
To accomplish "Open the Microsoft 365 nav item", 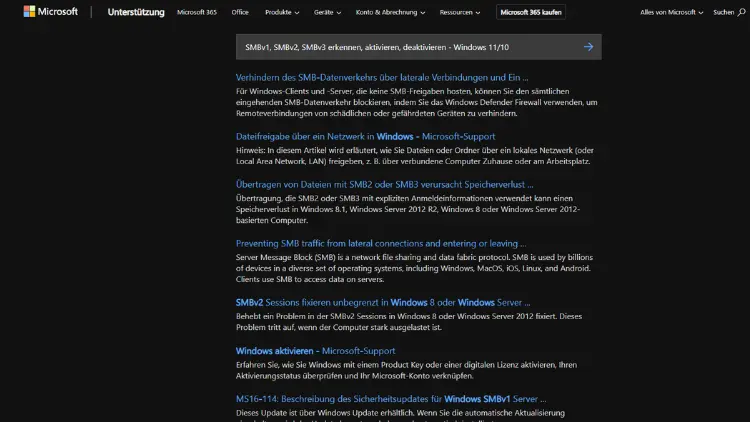I will point(197,12).
